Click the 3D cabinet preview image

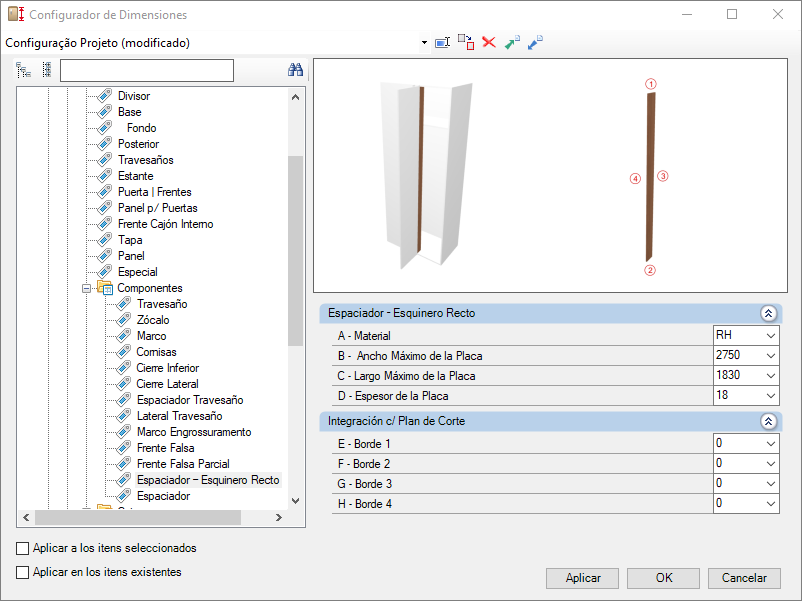click(x=427, y=174)
